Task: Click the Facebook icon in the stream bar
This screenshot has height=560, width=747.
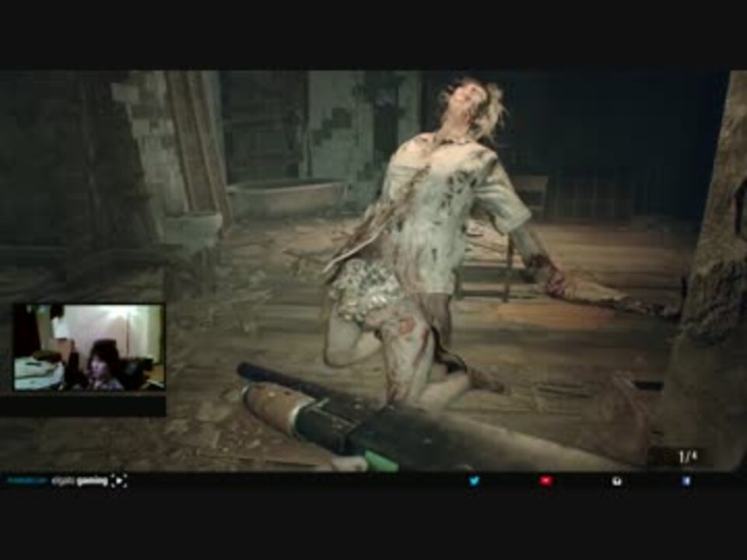Action: point(686,481)
